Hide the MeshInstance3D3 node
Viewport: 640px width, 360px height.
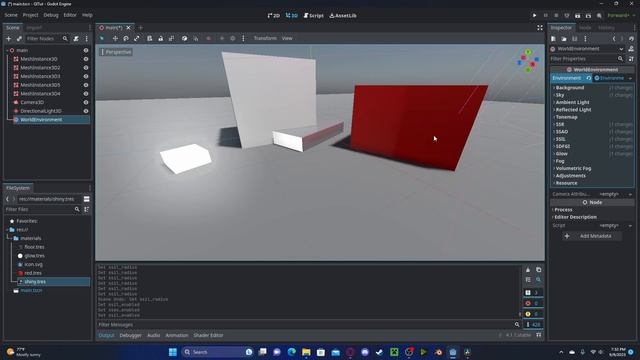[86, 76]
